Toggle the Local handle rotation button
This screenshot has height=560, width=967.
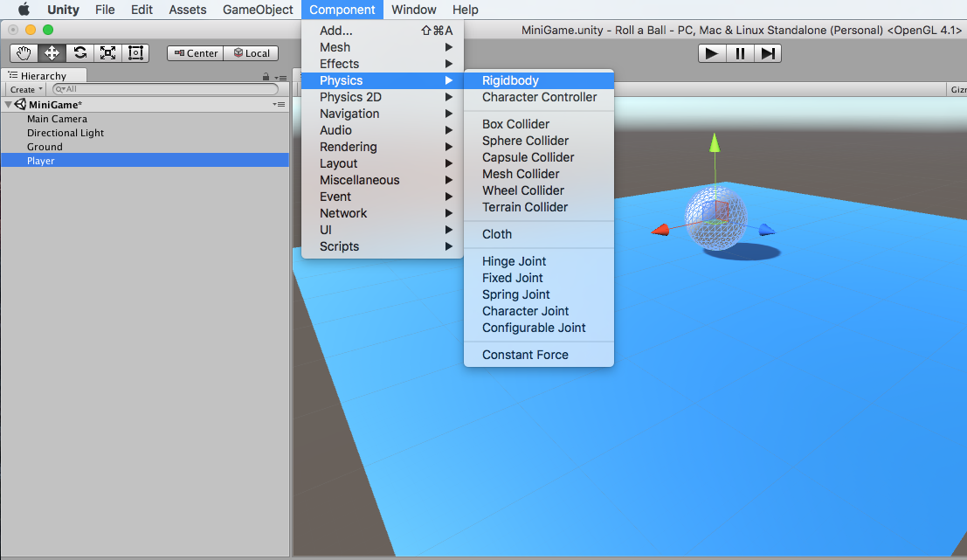click(251, 53)
